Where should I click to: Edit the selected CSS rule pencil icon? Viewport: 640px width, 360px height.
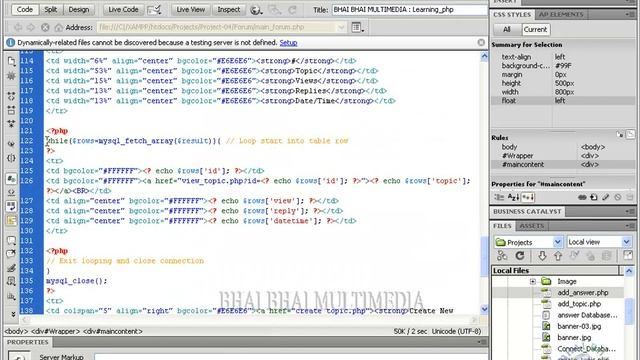[606, 197]
